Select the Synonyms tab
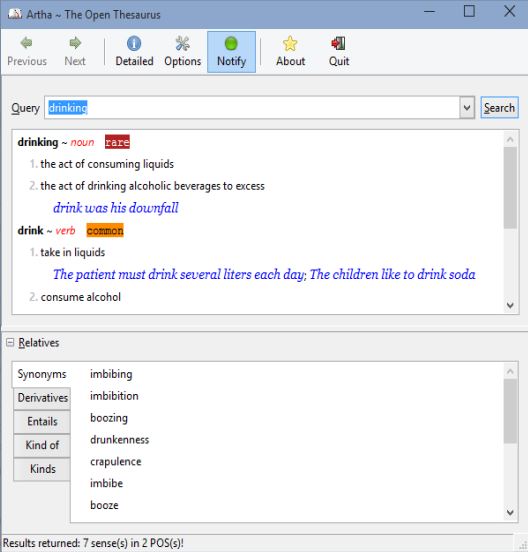The image size is (528, 552). coord(42,374)
